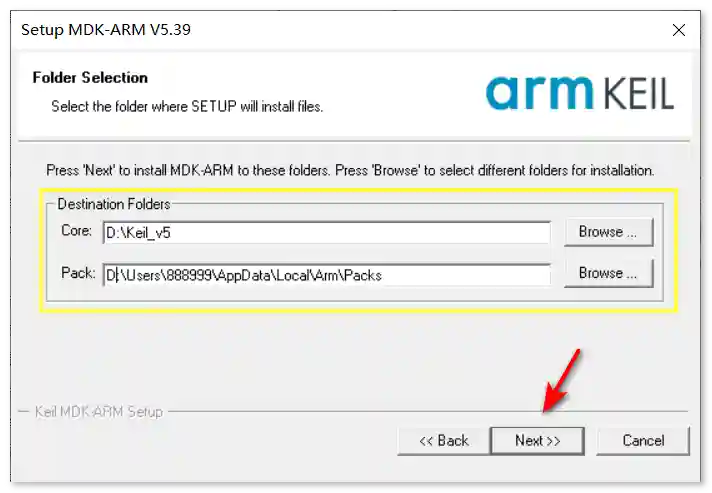Select the Folder Selection heading

[x=90, y=77]
